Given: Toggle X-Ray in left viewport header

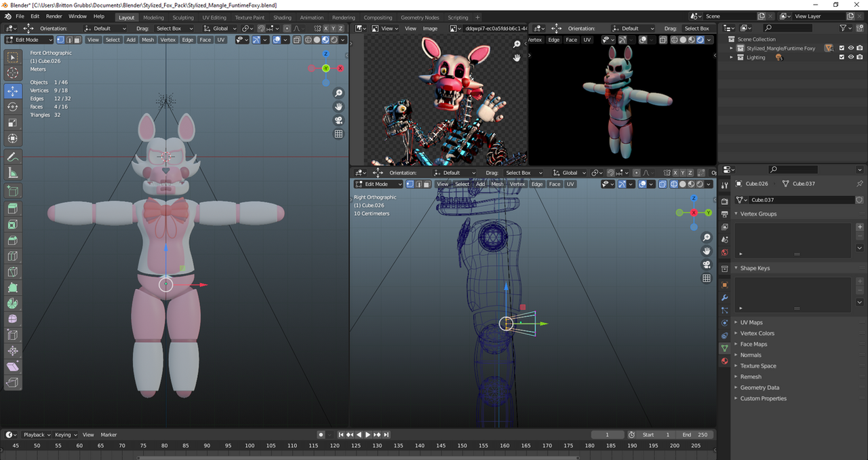Looking at the screenshot, I should point(298,40).
